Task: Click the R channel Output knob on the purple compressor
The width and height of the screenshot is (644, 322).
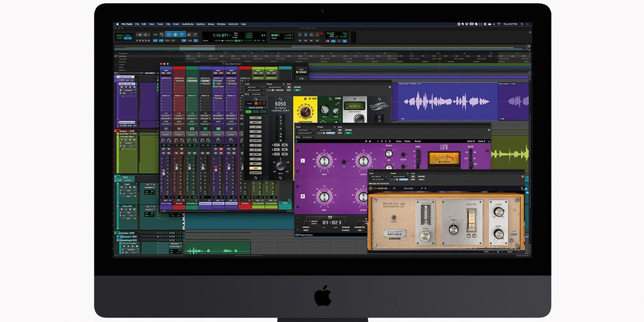Action: tap(363, 197)
